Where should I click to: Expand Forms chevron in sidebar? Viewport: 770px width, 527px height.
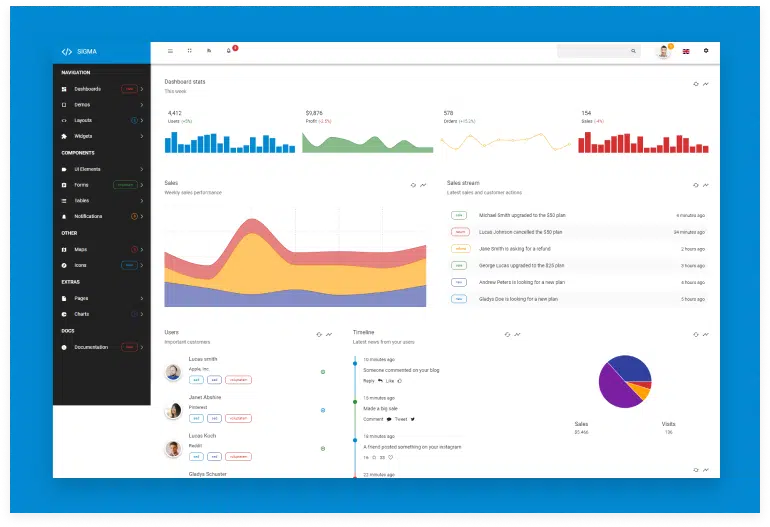[x=142, y=185]
